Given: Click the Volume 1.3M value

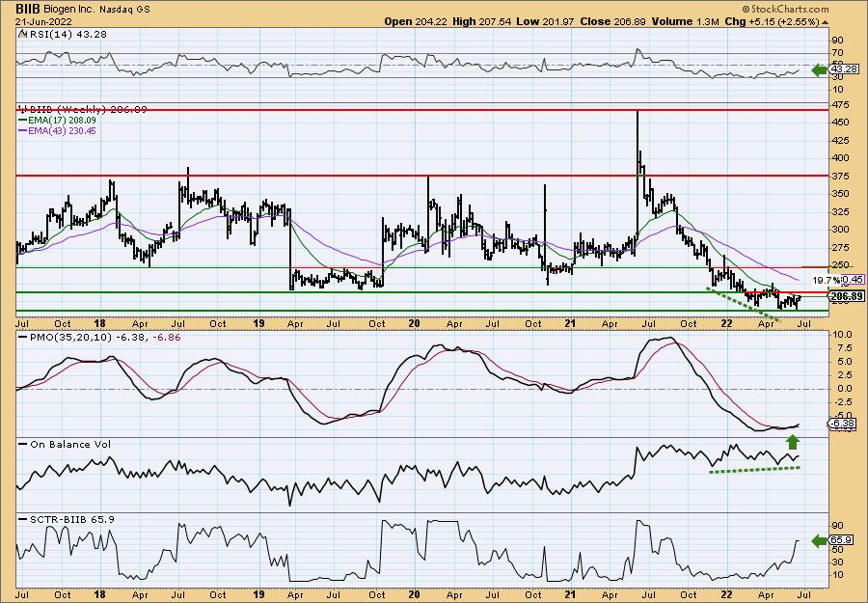Looking at the screenshot, I should [x=686, y=21].
